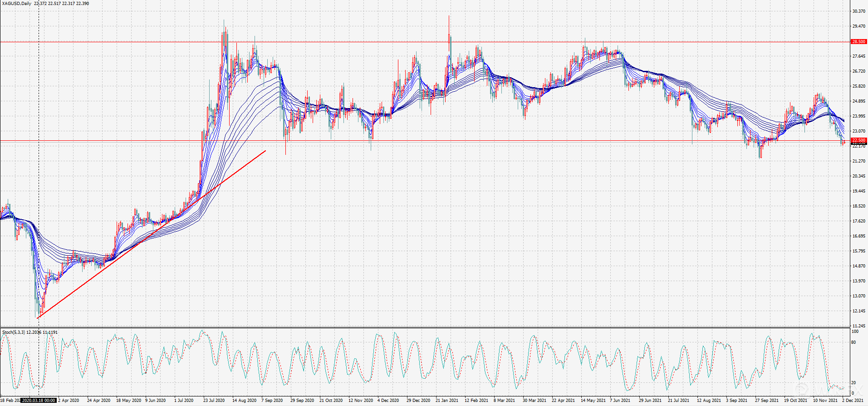Click the red 22.500 price label
868x406 pixels.
click(858, 140)
